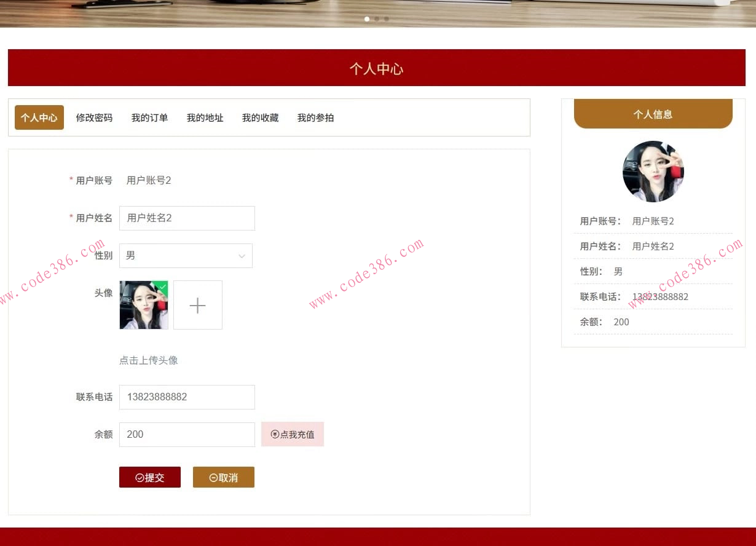The image size is (756, 546).
Task: Open the 我的订单 tab
Action: pos(149,117)
